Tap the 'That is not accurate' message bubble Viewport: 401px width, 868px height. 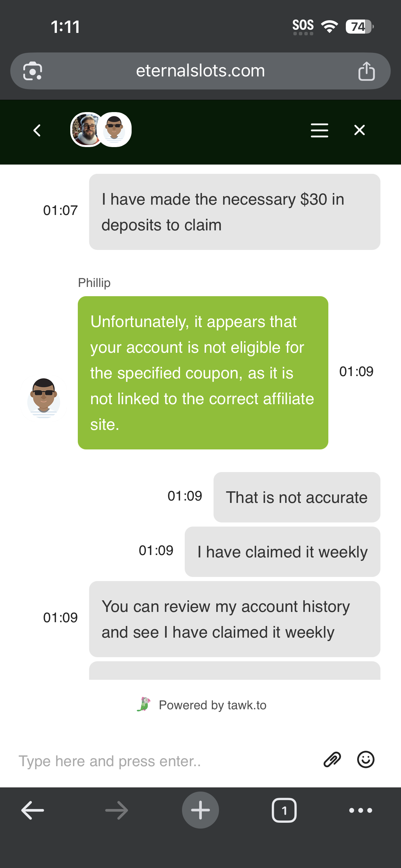297,497
